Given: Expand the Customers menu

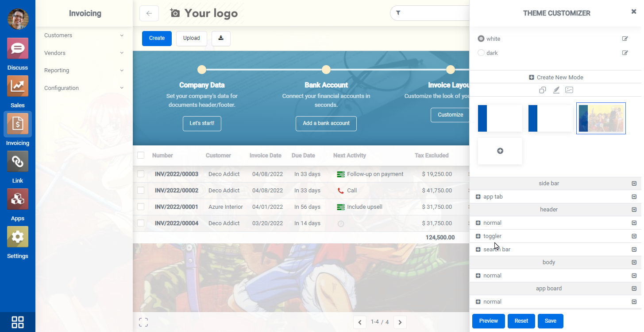Looking at the screenshot, I should (x=84, y=35).
